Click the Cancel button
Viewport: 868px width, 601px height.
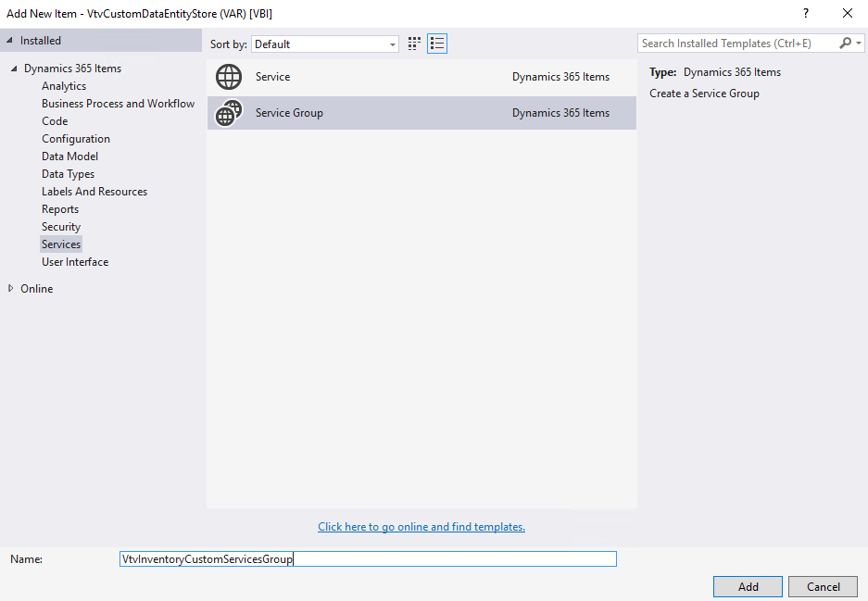tap(823, 586)
